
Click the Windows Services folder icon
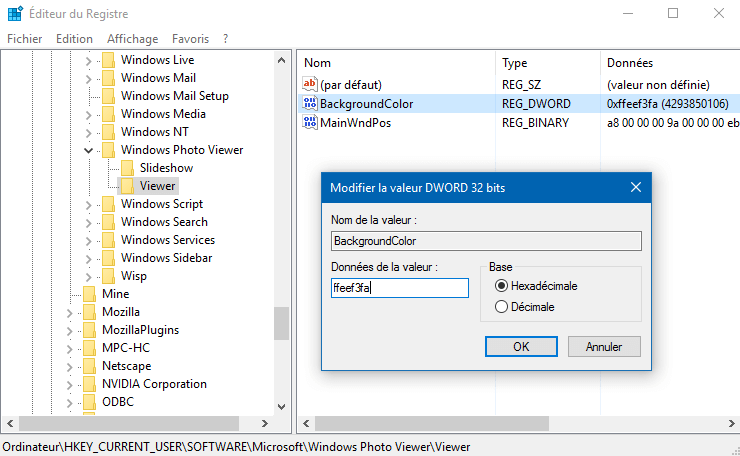pyautogui.click(x=109, y=240)
